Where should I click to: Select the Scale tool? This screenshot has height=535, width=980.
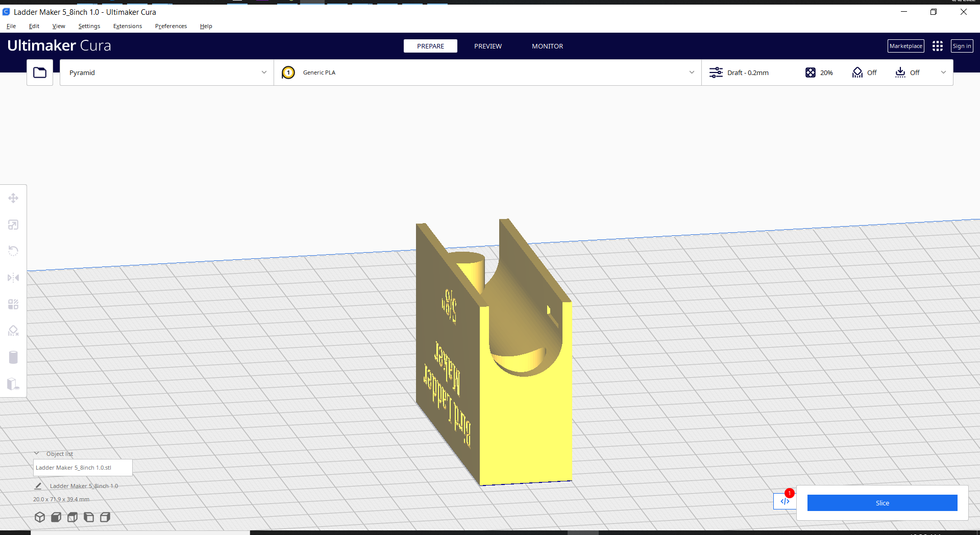pyautogui.click(x=13, y=225)
